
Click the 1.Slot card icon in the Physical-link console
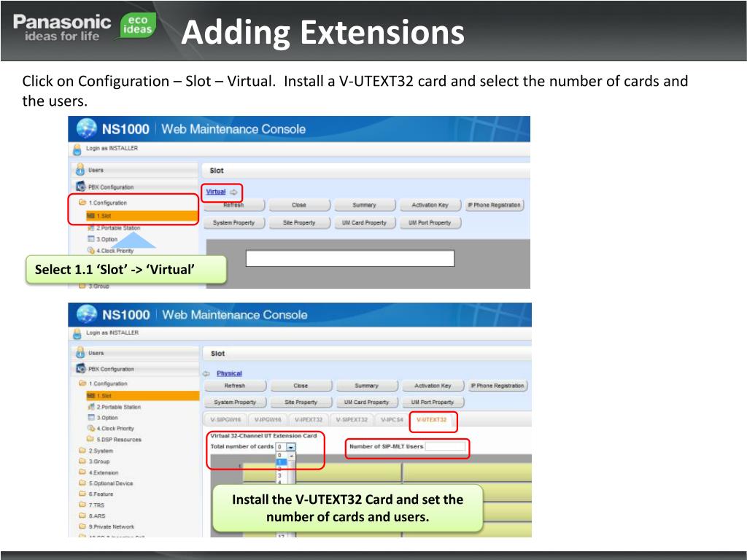click(90, 396)
